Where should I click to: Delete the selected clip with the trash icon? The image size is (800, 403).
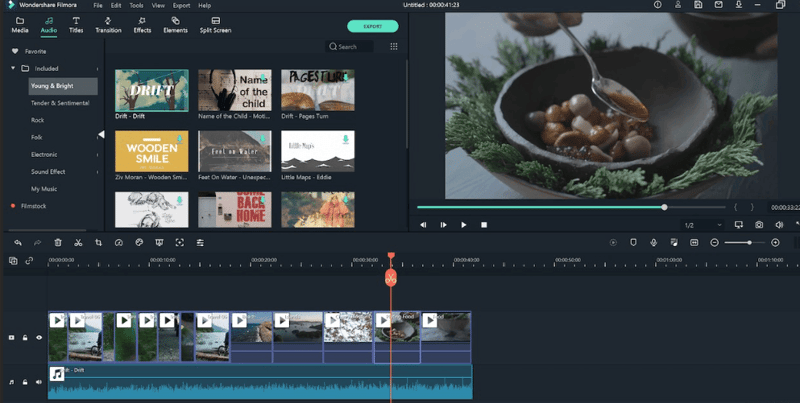58,242
